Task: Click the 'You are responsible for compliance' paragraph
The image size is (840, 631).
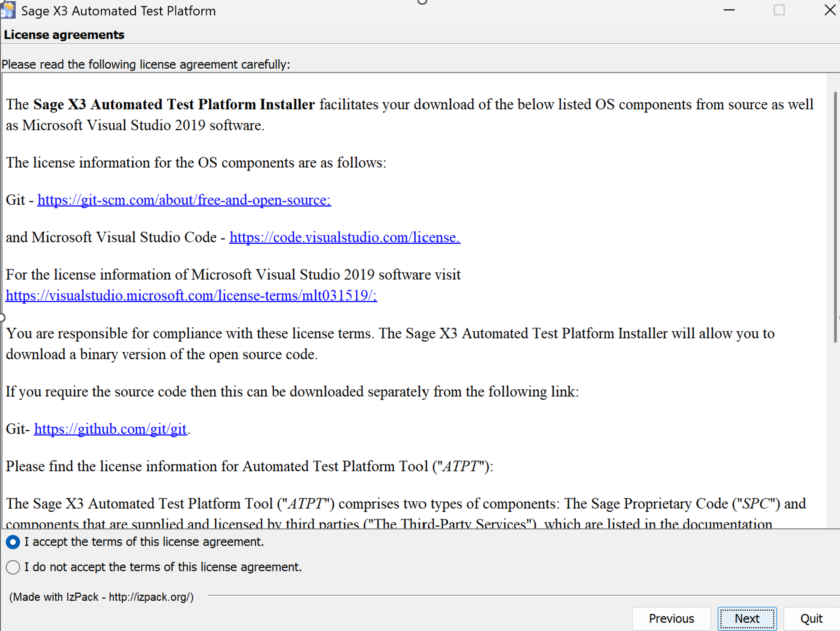Action: point(390,344)
